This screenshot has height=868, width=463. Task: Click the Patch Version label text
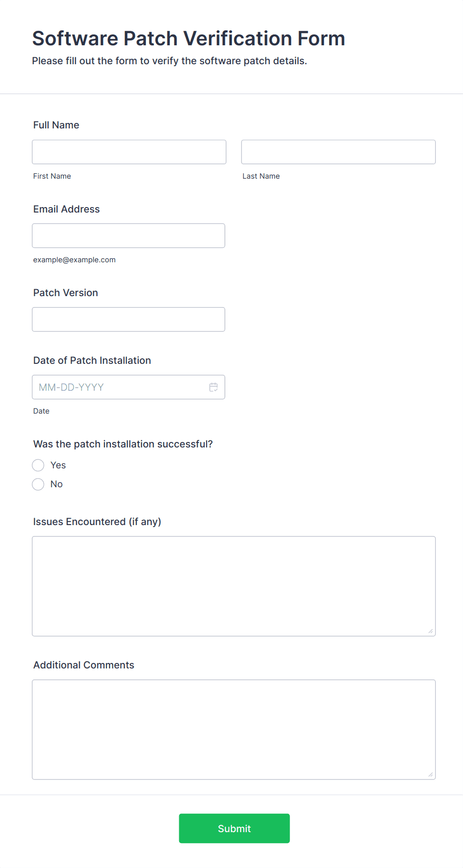(66, 293)
